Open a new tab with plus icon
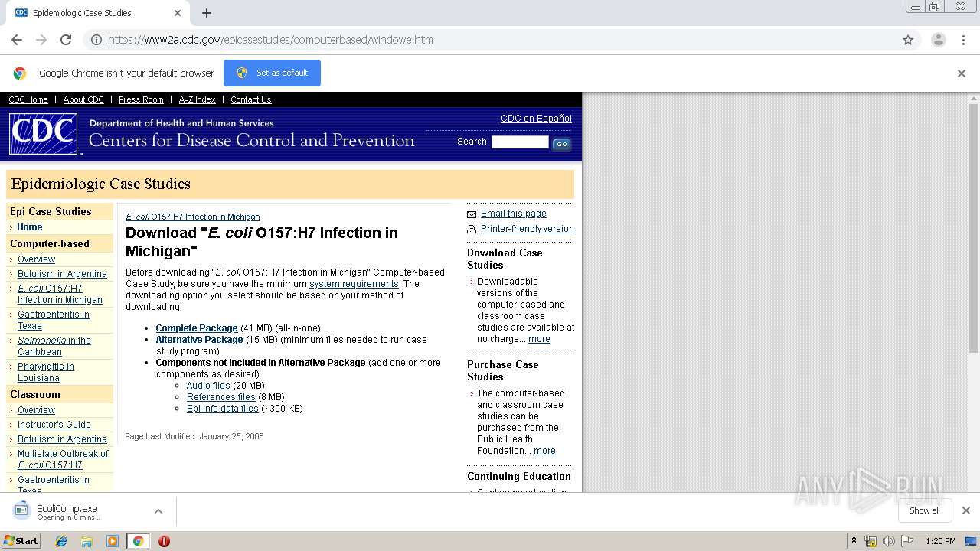Image resolution: width=980 pixels, height=551 pixels. 207,13
